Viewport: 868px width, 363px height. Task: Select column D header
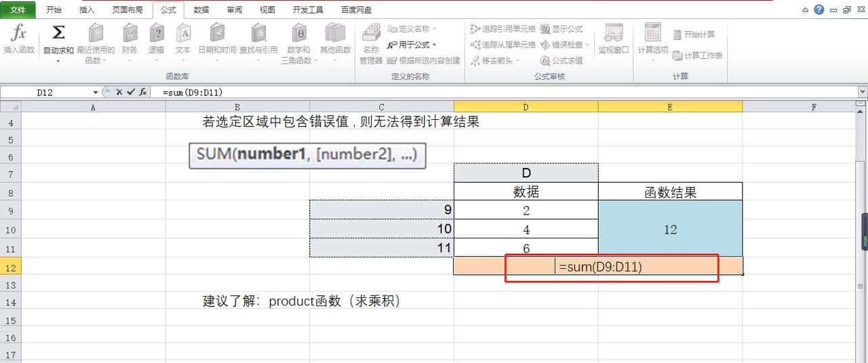click(x=526, y=107)
